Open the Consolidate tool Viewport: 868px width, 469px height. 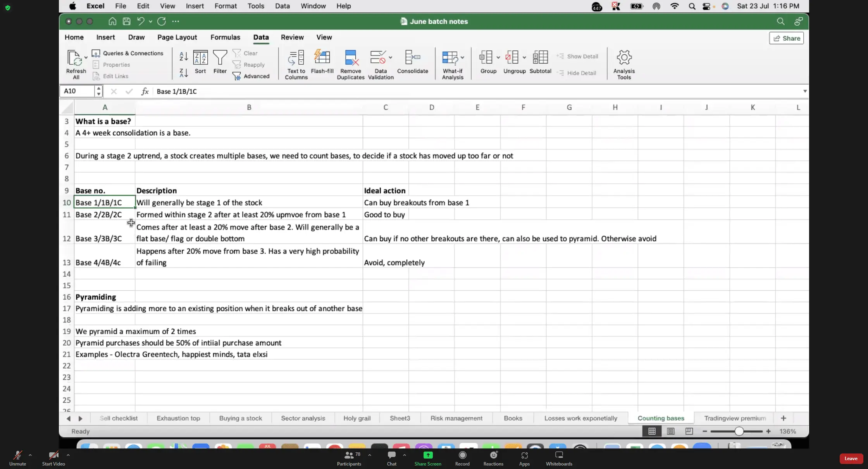pos(412,57)
